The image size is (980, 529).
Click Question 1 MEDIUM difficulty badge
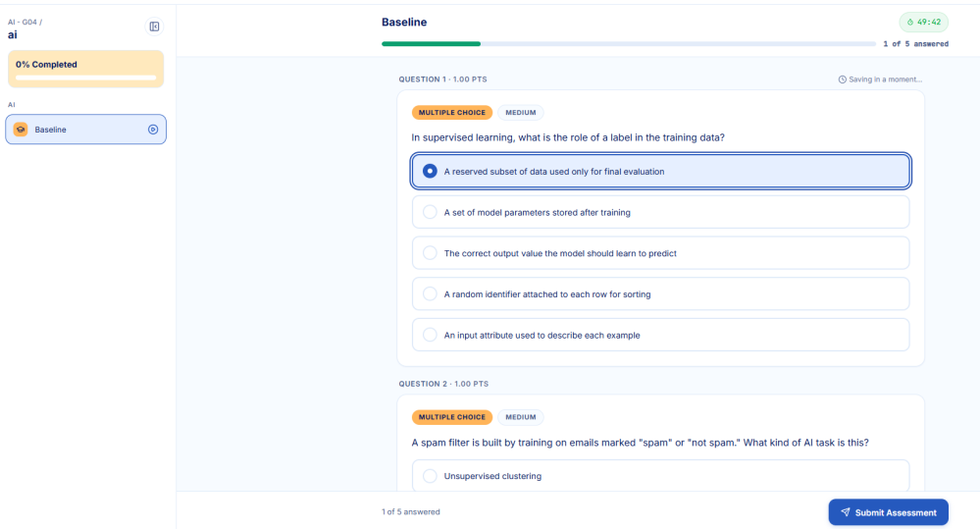521,113
